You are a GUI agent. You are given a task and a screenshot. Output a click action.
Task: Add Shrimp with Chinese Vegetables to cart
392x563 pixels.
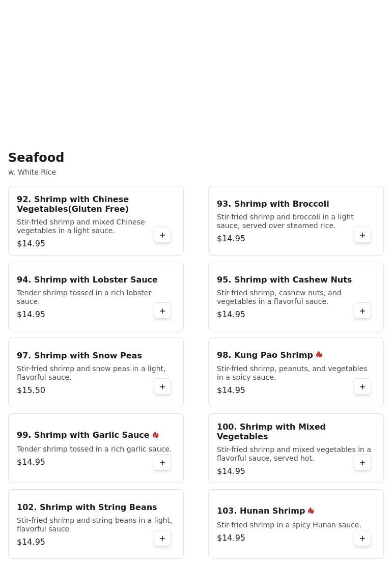[x=162, y=235]
